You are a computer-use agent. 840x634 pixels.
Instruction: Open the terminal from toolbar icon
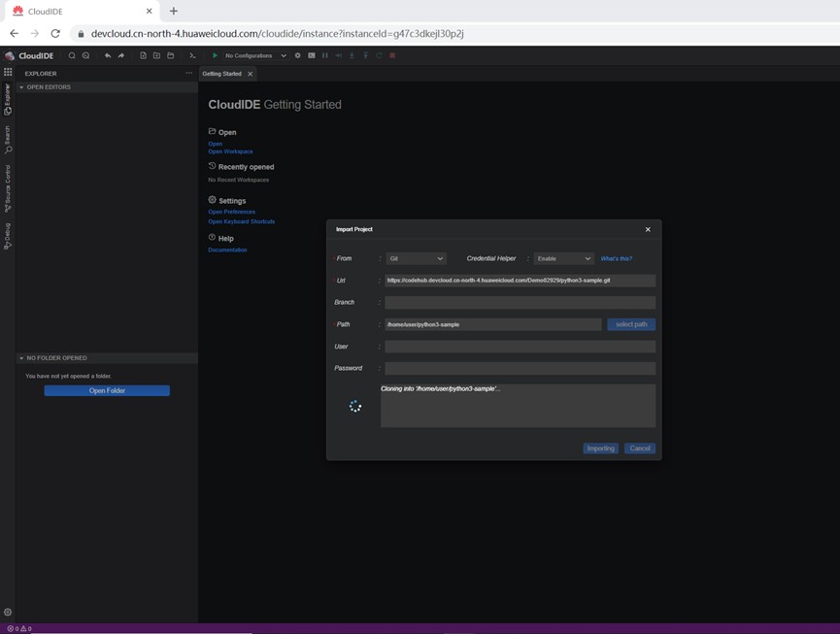point(192,56)
